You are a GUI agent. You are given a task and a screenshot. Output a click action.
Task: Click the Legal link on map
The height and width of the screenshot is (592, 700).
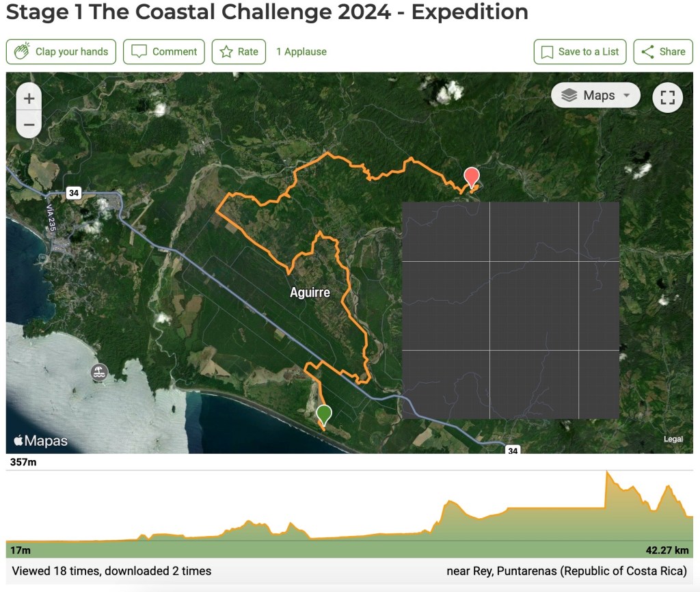point(673,439)
